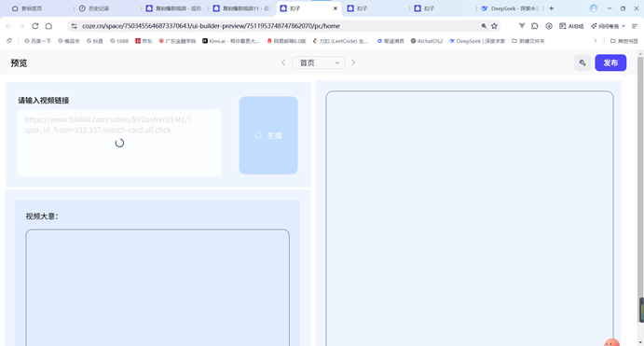Click the site info icon in address bar
This screenshot has height=346, width=644.
(x=74, y=26)
